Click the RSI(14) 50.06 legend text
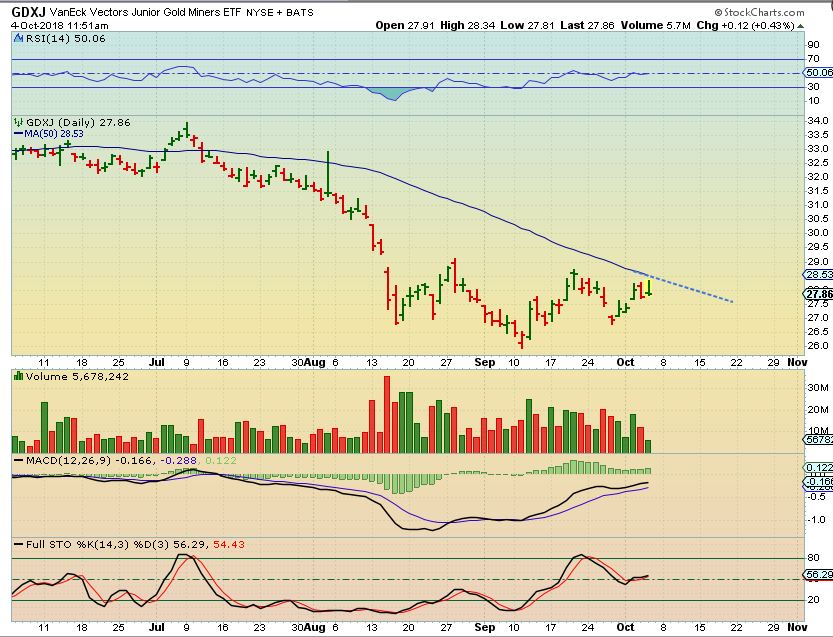 [65, 38]
